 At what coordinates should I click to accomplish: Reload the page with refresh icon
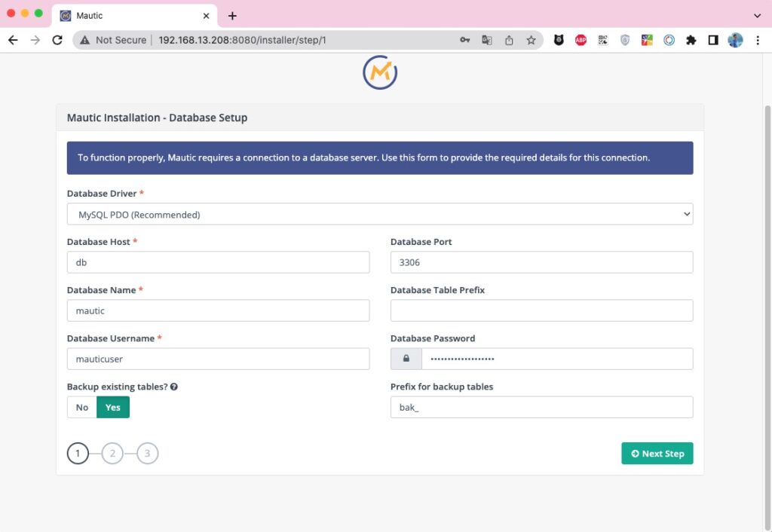click(x=57, y=41)
